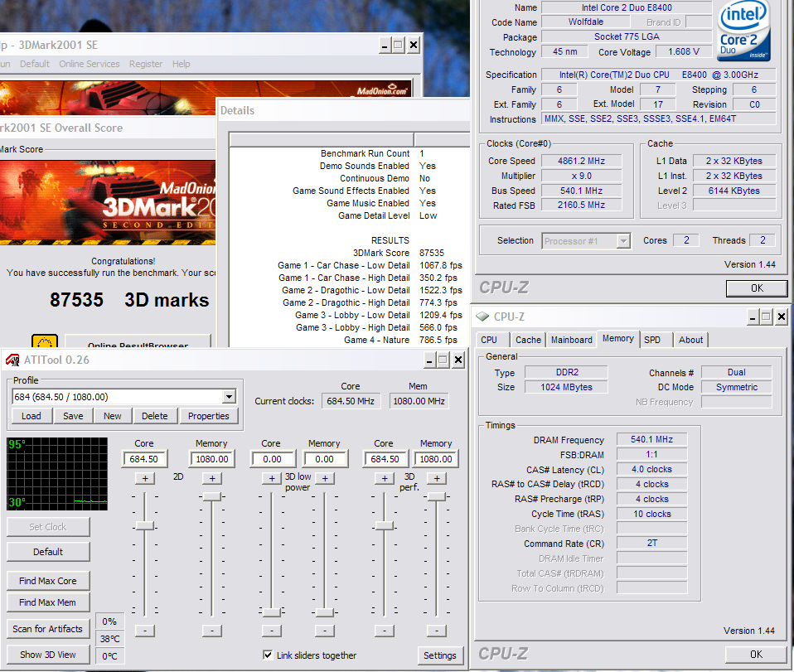The image size is (794, 672).
Task: Decrease 3D low power Memory with minus
Action: pos(325,631)
